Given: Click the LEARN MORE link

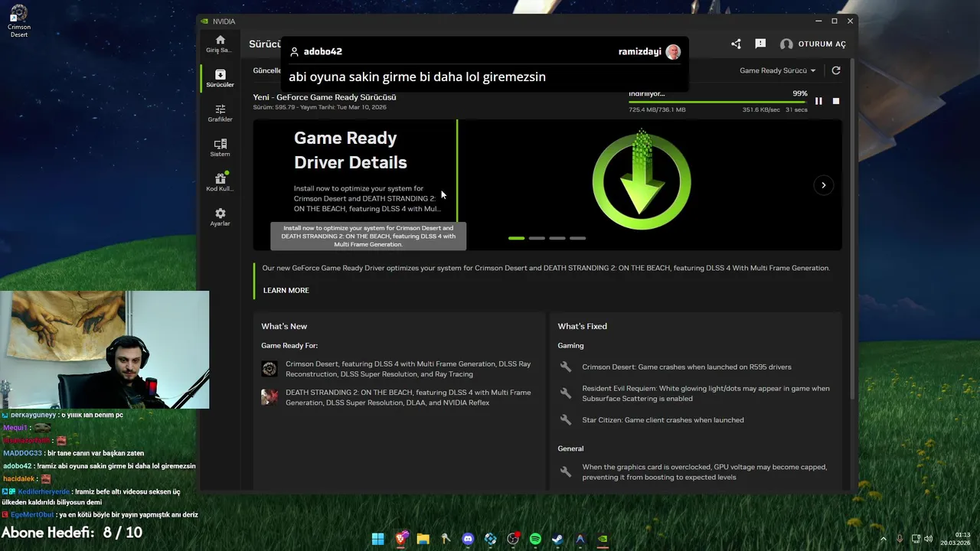Looking at the screenshot, I should coord(286,291).
